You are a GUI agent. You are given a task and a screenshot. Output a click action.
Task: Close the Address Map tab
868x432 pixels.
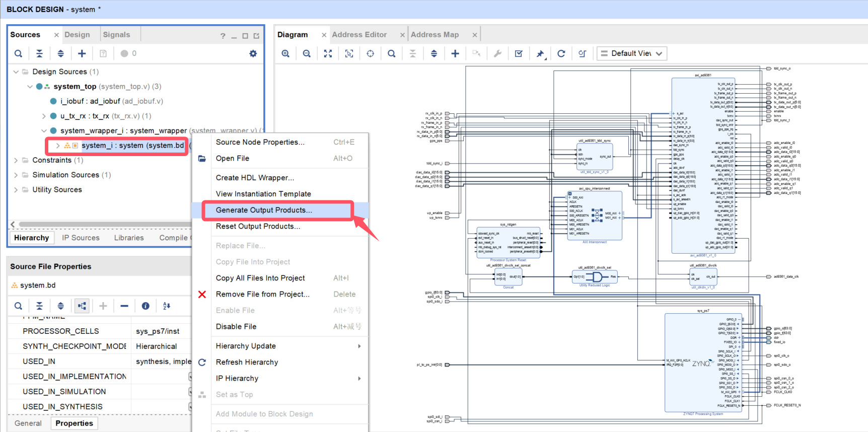coord(474,35)
